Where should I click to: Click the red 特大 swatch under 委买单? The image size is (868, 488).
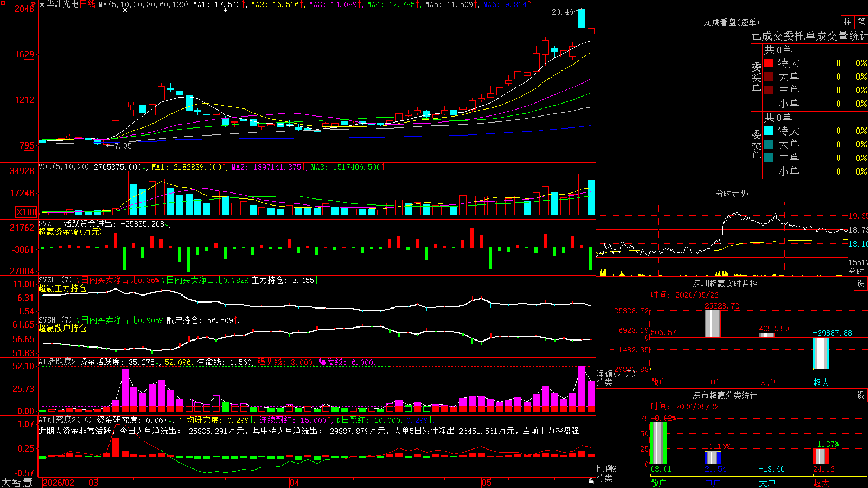768,63
